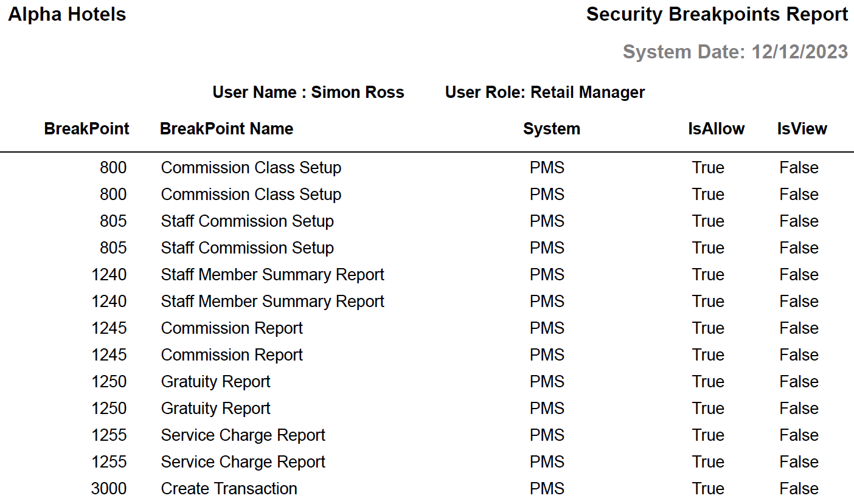The height and width of the screenshot is (504, 854).
Task: Click the BreakPoint column header
Action: point(86,129)
